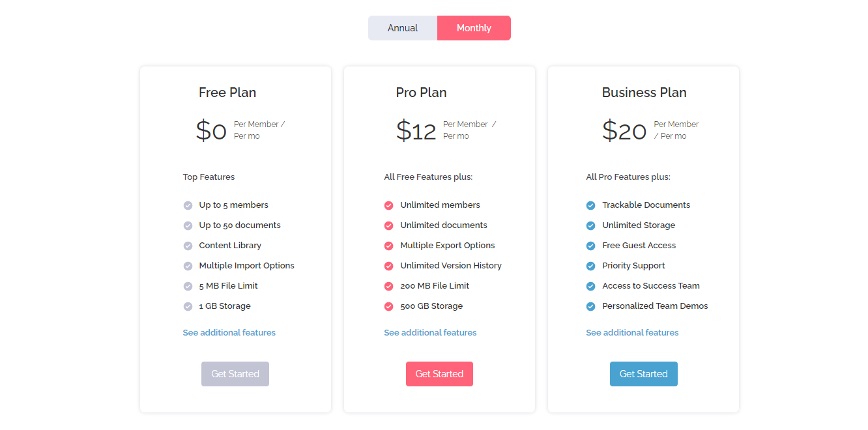This screenshot has height=430, width=868.
Task: See additional features for the Business Plan
Action: pyautogui.click(x=632, y=333)
